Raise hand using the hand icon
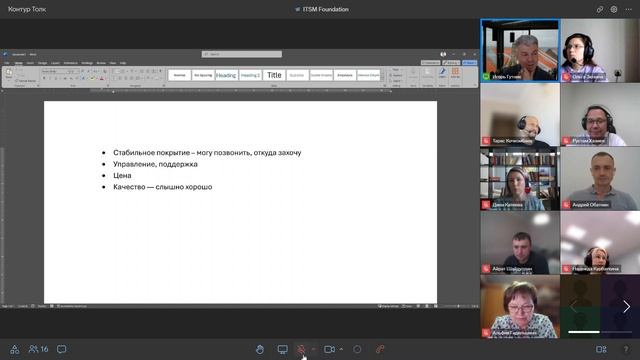The height and width of the screenshot is (360, 640). (260, 349)
